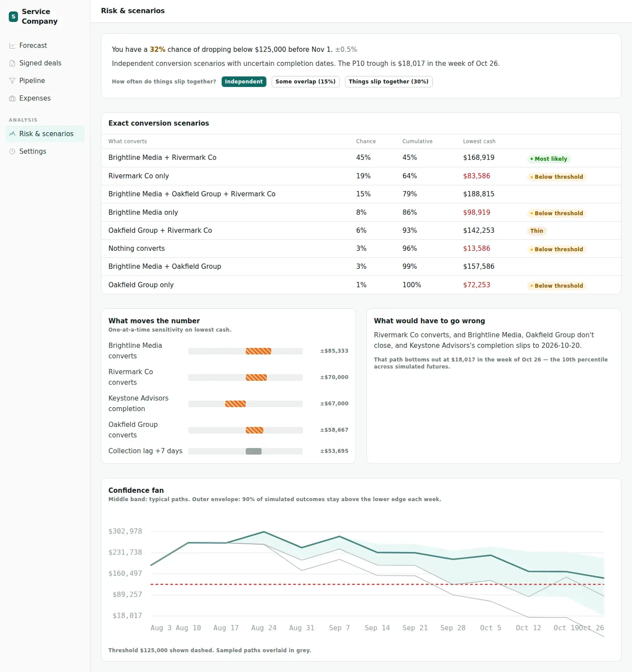Open the Pipeline section
This screenshot has height=672, width=632.
click(45, 81)
